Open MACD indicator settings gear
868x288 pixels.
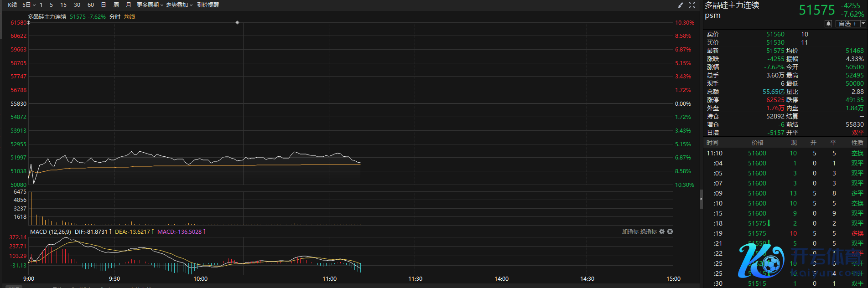(x=662, y=231)
